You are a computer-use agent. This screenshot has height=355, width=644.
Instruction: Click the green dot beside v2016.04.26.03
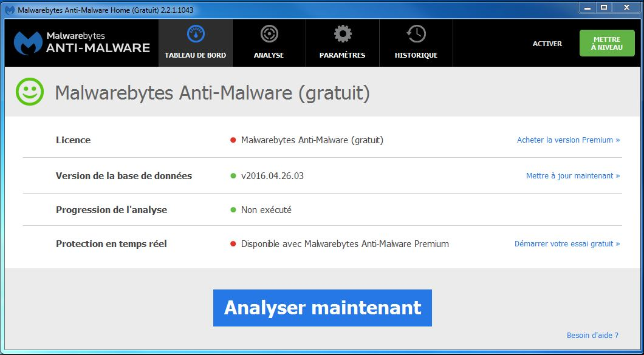233,176
